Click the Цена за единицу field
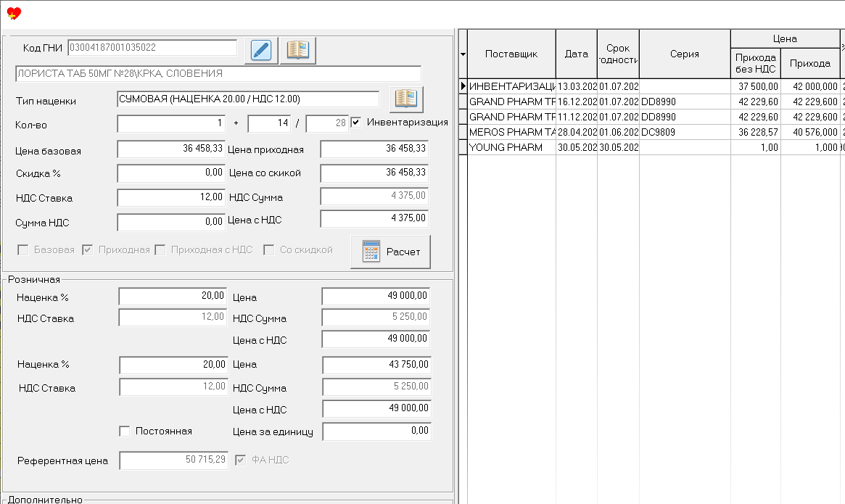Viewport: 845px width, 504px height. pos(376,431)
